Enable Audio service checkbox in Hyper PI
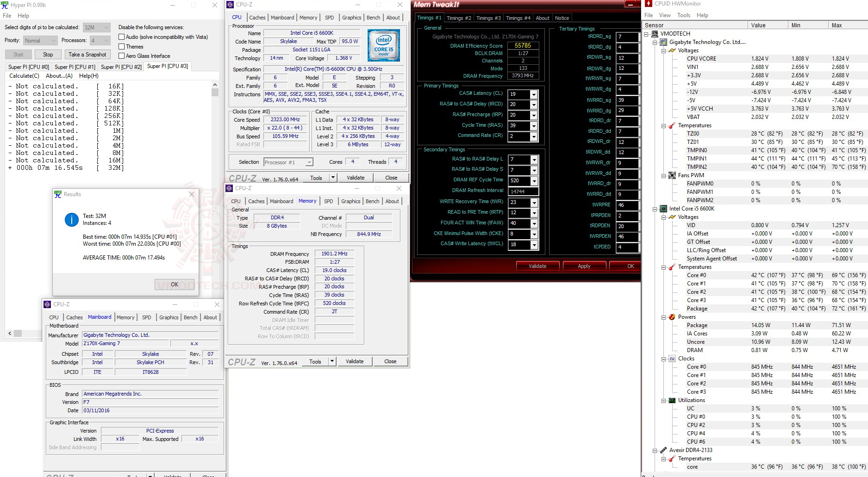The width and height of the screenshot is (868, 477). pyautogui.click(x=121, y=37)
